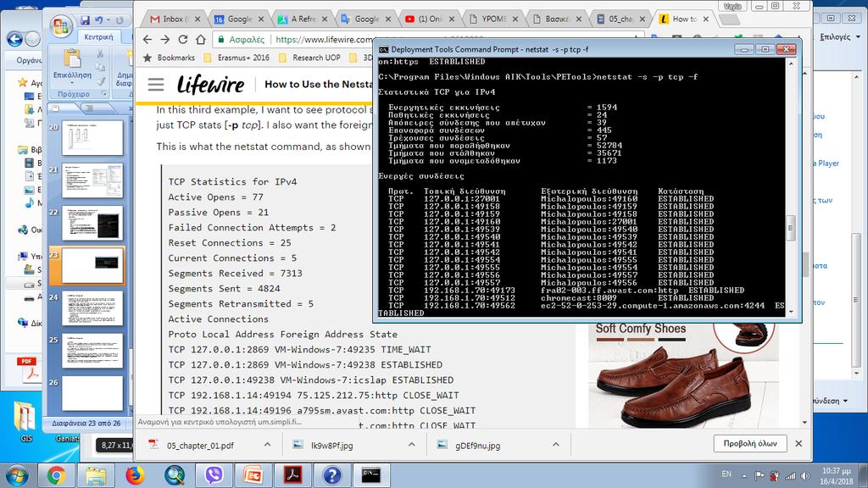Image resolution: width=868 pixels, height=488 pixels.
Task: Open the Lifewire hamburger menu
Action: click(x=156, y=85)
